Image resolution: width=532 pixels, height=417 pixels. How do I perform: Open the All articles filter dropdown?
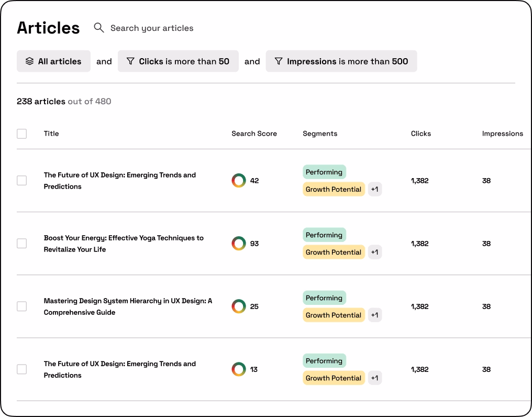pos(53,61)
